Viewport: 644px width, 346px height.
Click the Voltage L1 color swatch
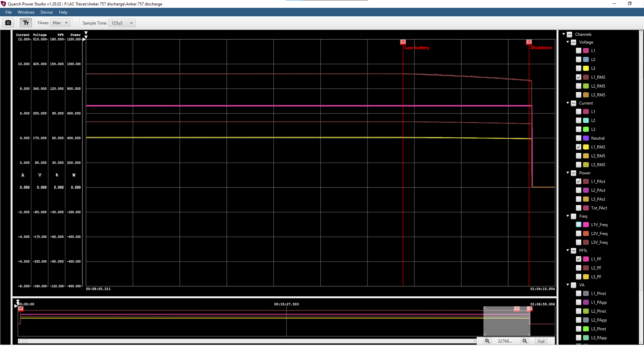[x=586, y=50]
